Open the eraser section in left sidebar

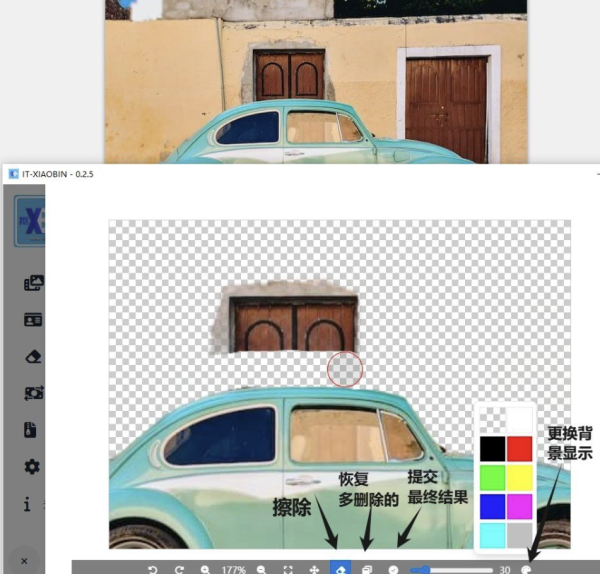pos(33,357)
